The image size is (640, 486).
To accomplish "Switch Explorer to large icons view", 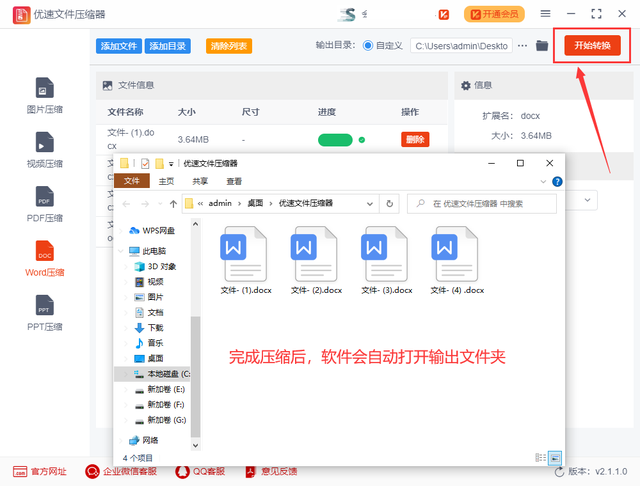I will [x=555, y=458].
